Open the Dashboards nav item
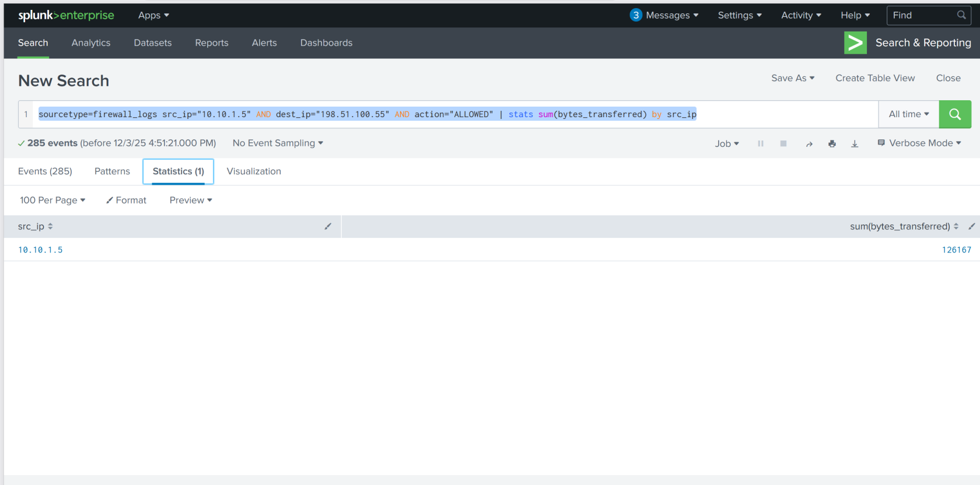Screen dimensions: 980x485 pyautogui.click(x=326, y=43)
